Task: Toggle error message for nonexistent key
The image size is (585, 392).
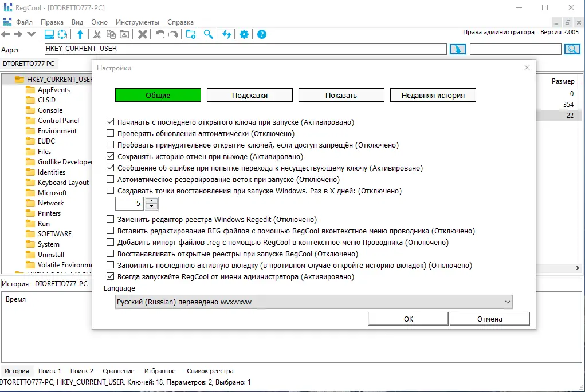Action: pos(110,168)
